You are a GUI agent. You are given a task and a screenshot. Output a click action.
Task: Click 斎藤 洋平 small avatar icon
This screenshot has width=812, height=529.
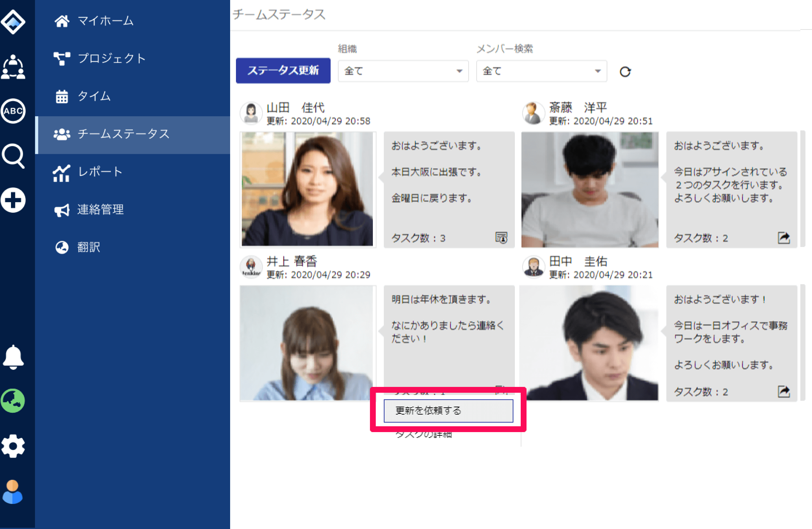coord(533,113)
